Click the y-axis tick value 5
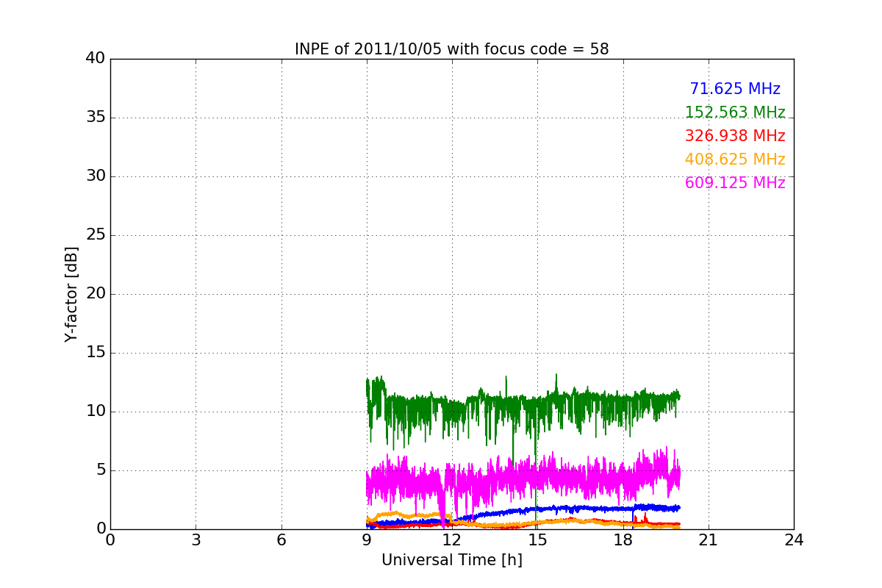This screenshot has height=588, width=882. pos(101,470)
